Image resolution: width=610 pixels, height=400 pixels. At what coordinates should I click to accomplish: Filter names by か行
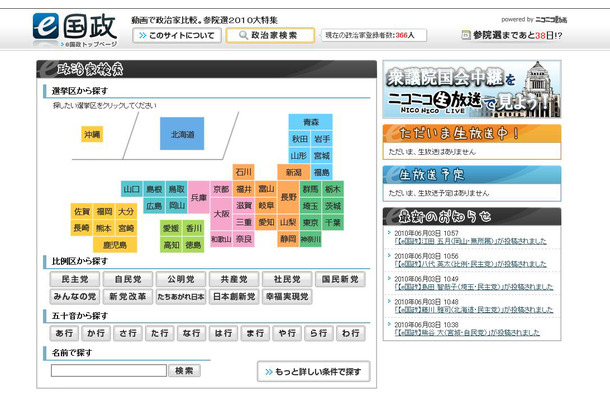(96, 333)
